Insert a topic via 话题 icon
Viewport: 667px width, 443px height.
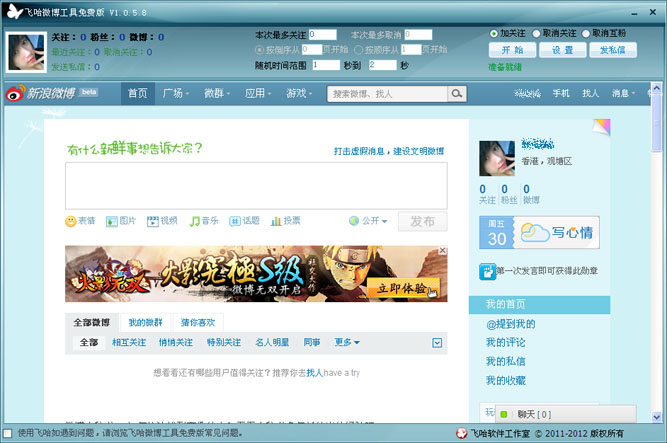point(234,221)
